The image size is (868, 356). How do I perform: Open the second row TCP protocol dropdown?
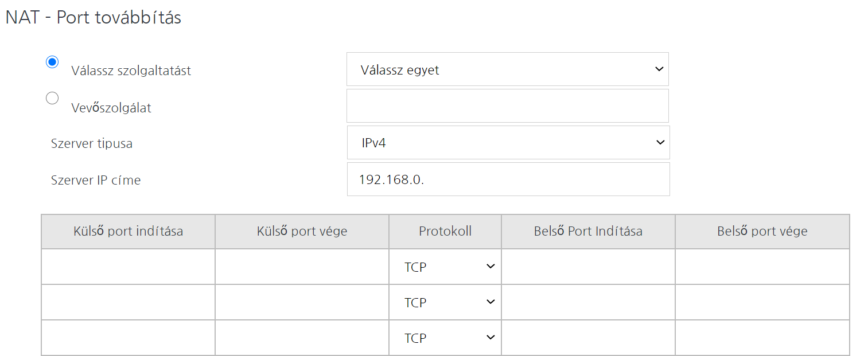[445, 302]
